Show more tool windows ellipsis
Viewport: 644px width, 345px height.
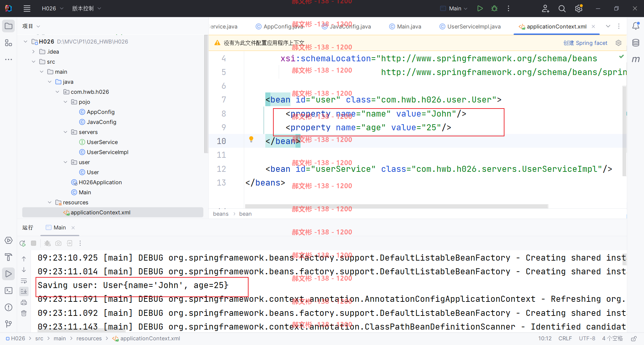pyautogui.click(x=8, y=59)
